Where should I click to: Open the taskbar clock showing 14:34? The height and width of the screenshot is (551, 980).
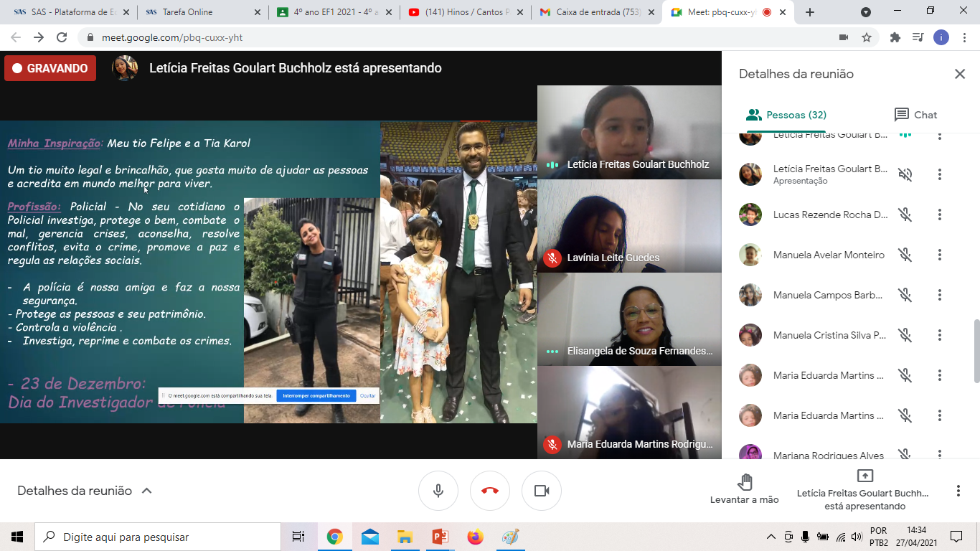(916, 537)
